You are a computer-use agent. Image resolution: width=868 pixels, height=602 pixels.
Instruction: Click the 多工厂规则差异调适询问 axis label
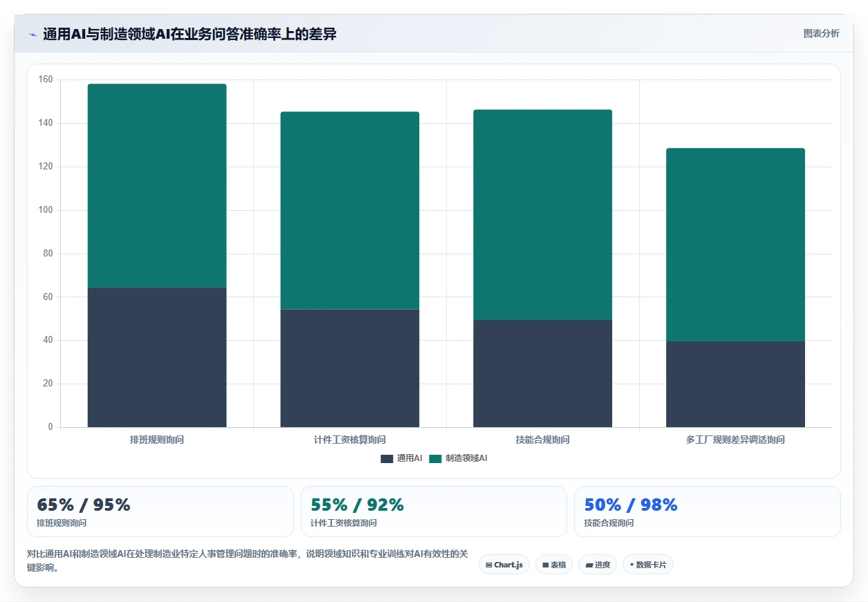735,440
